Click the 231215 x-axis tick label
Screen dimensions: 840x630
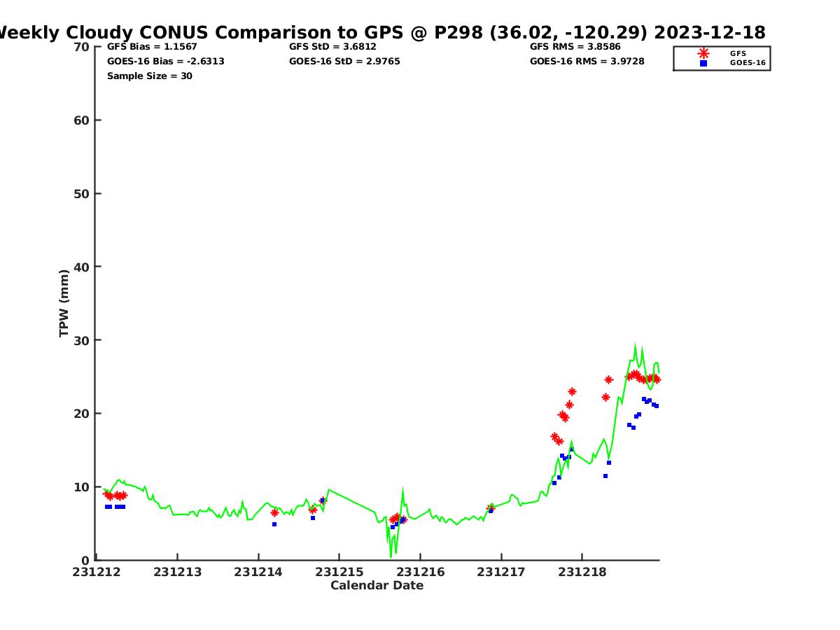click(x=339, y=572)
